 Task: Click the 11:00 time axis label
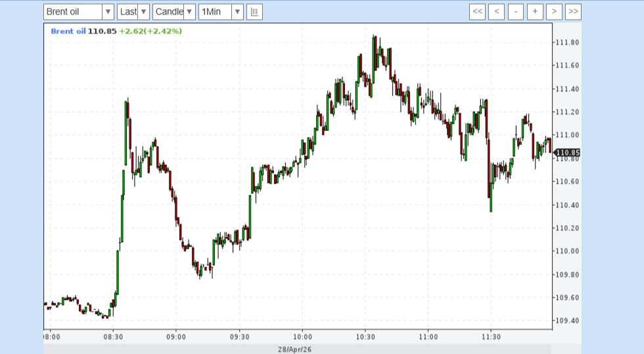(428, 337)
